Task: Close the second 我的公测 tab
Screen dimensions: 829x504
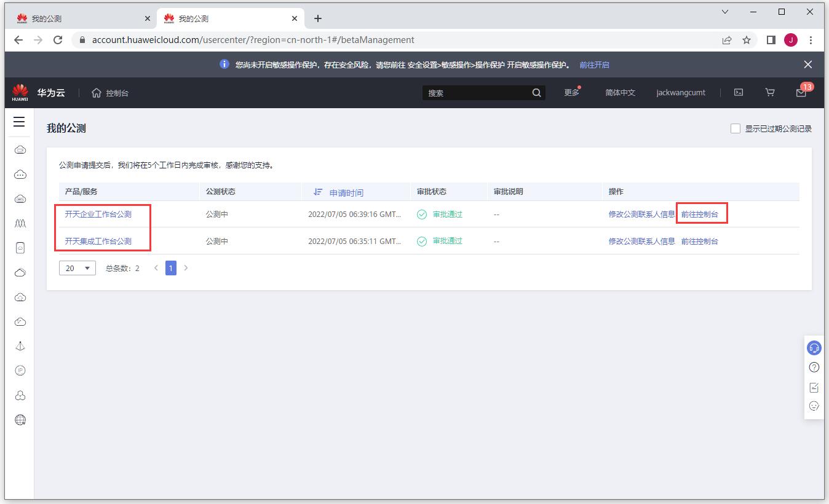Action: (x=295, y=18)
